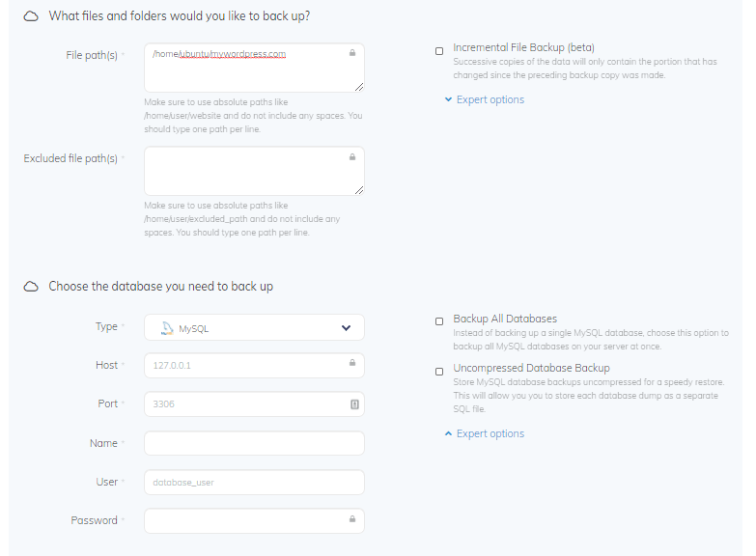Check the Backup All Databases option

(439, 321)
